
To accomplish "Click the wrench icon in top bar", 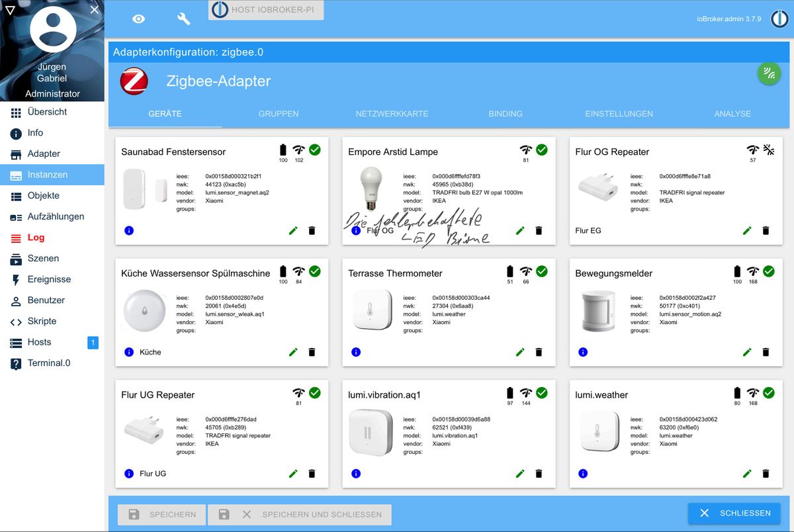I will click(184, 19).
